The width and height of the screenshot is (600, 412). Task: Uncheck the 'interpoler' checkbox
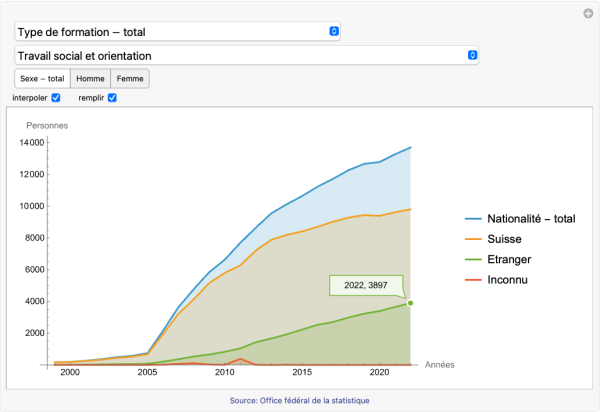[x=56, y=98]
